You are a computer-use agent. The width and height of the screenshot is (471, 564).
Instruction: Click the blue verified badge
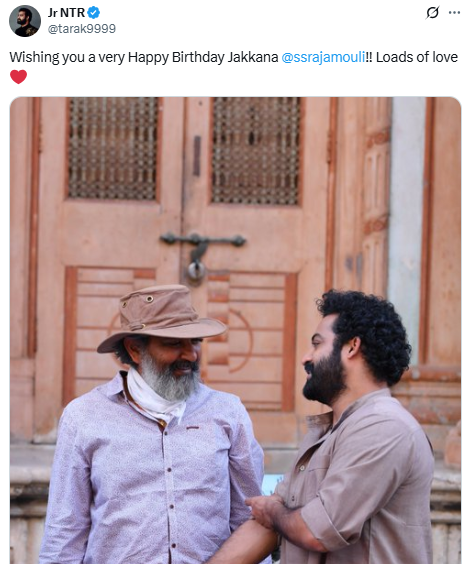(94, 13)
